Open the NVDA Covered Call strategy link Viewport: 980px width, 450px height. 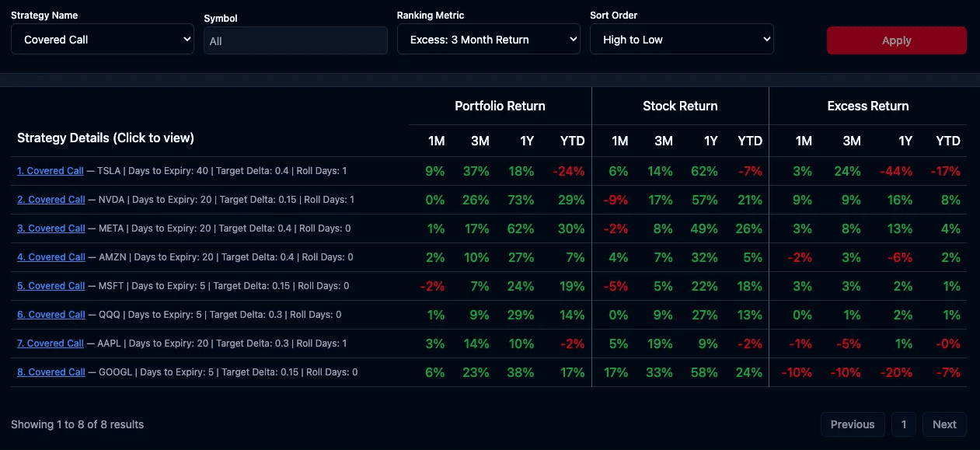pos(51,200)
